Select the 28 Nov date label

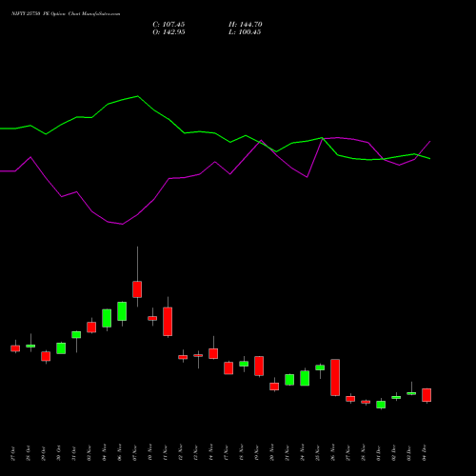[x=363, y=453]
